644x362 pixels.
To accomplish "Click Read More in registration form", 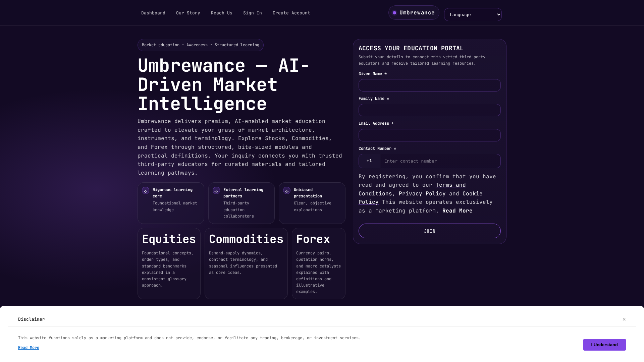I will [457, 211].
